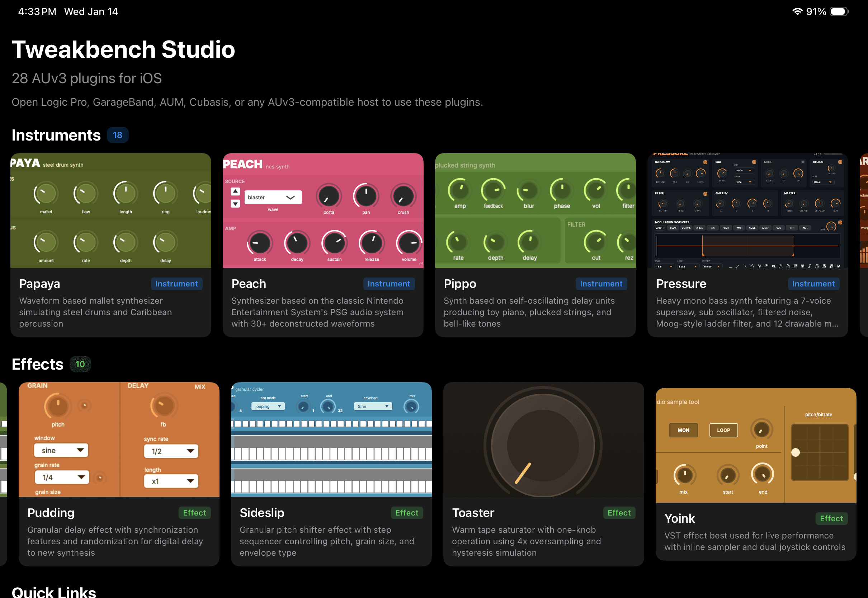Toggle the Yoink MON button
The height and width of the screenshot is (598, 868).
pos(683,430)
